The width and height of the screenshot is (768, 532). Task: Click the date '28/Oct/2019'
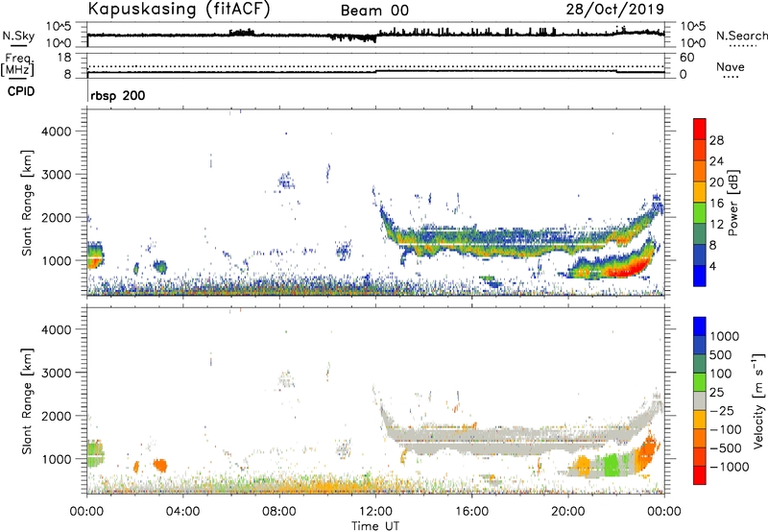tap(615, 9)
